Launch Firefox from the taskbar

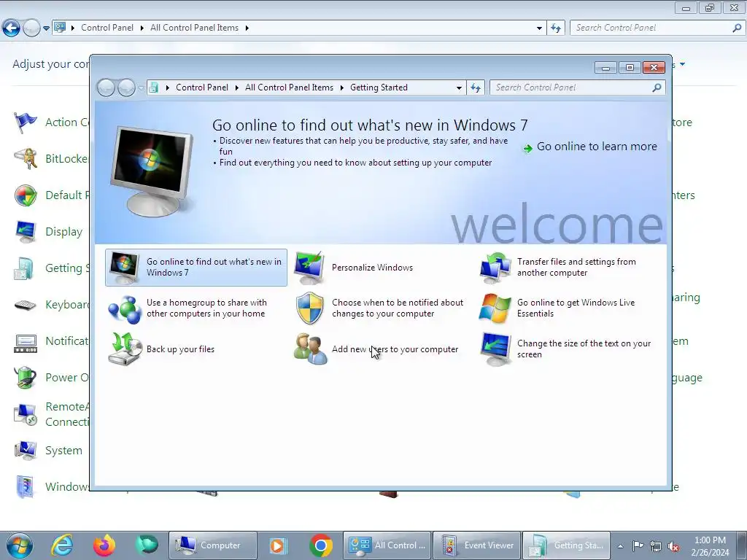pos(104,545)
